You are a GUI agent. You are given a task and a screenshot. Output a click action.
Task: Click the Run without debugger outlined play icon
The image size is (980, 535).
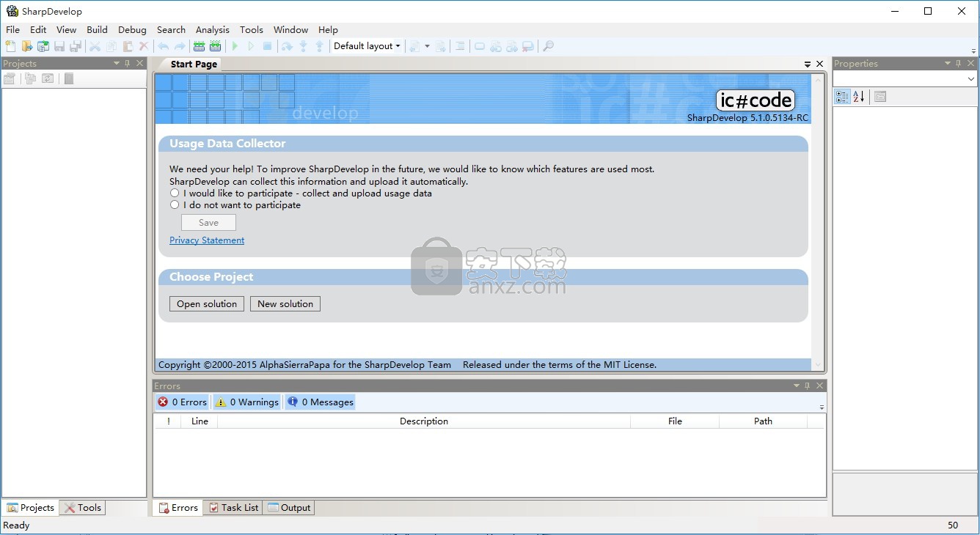point(251,46)
